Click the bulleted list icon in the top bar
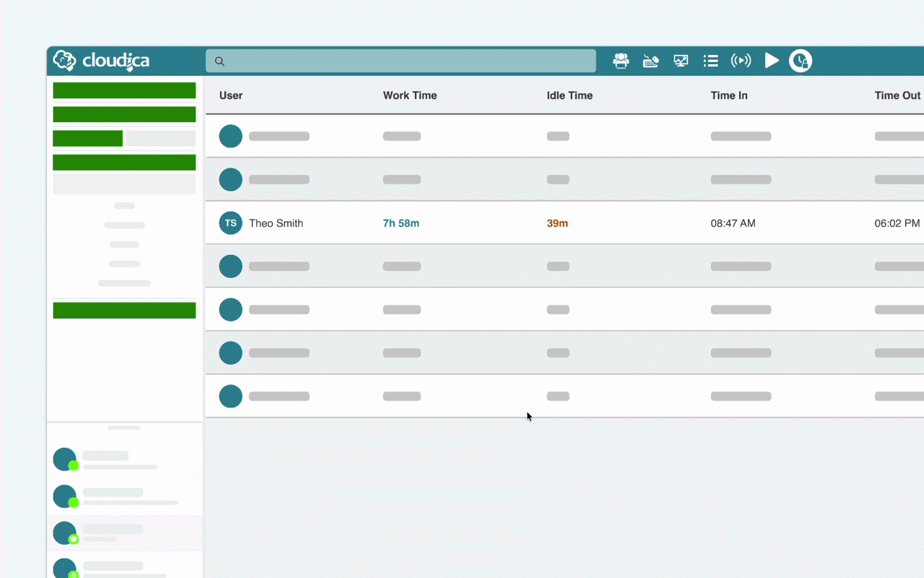This screenshot has height=578, width=924. pos(710,61)
